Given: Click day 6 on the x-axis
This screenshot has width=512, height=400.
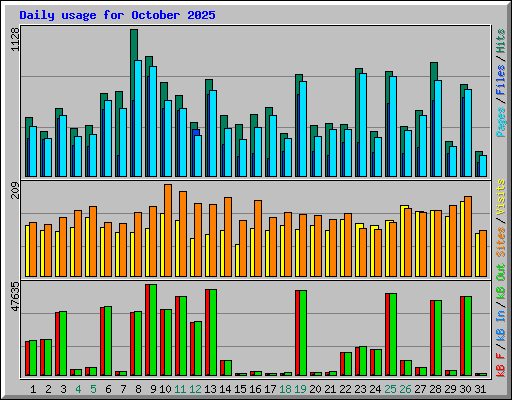Looking at the screenshot, I should [108, 389].
